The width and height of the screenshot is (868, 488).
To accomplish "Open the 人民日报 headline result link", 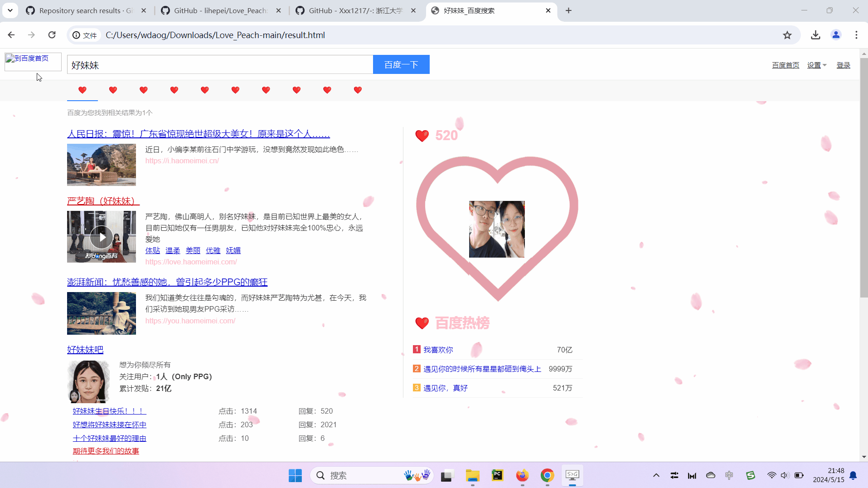I will (x=199, y=134).
